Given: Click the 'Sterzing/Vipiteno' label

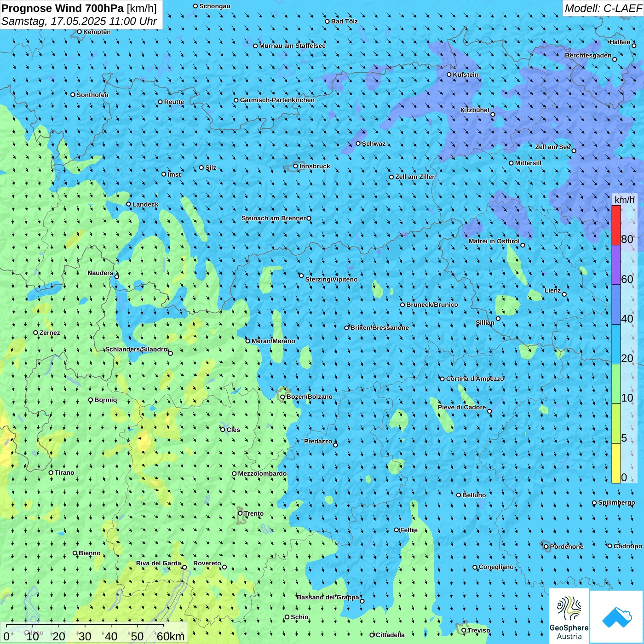Looking at the screenshot, I should [x=332, y=279].
